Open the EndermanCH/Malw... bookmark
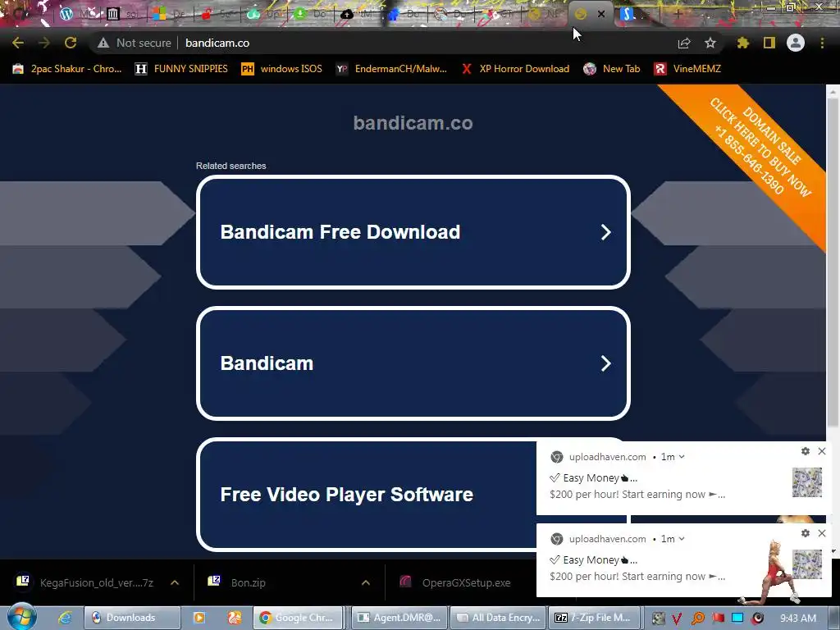Viewport: 840px width, 630px height. 391,69
